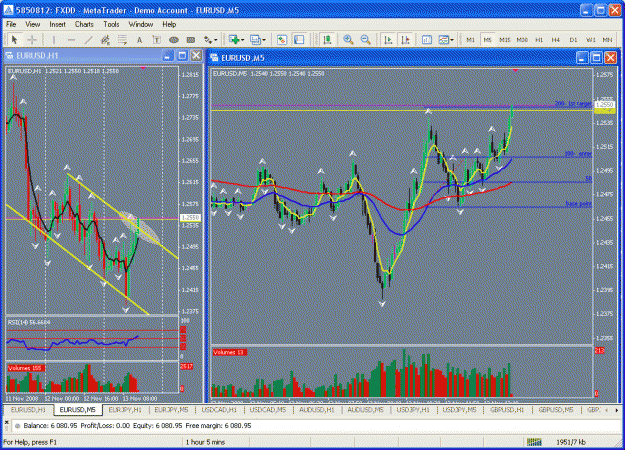
Task: Click the new chart green plus icon
Action: pos(234,40)
